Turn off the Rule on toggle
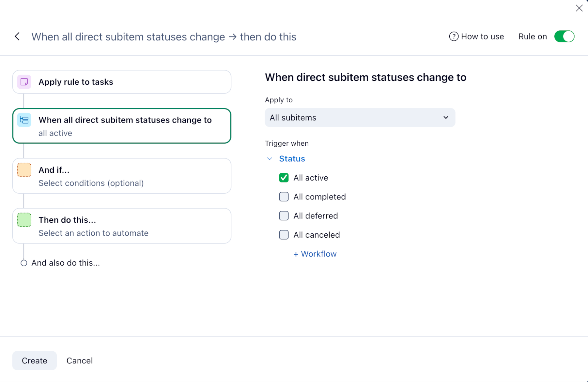This screenshot has width=588, height=382. click(564, 37)
